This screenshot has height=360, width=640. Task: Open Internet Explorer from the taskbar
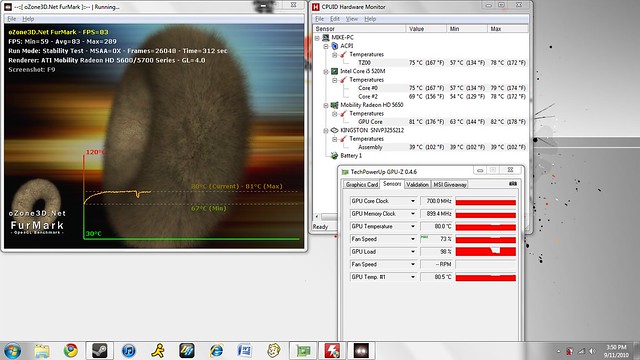(216, 350)
